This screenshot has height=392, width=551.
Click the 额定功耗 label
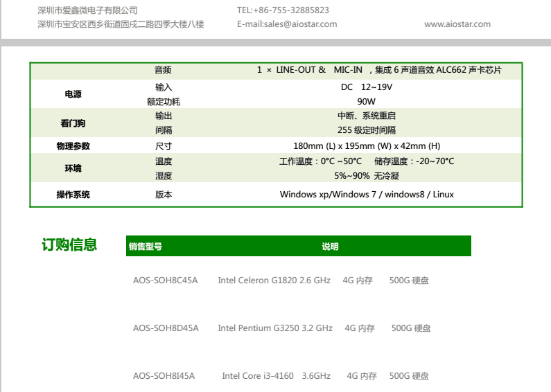(164, 102)
